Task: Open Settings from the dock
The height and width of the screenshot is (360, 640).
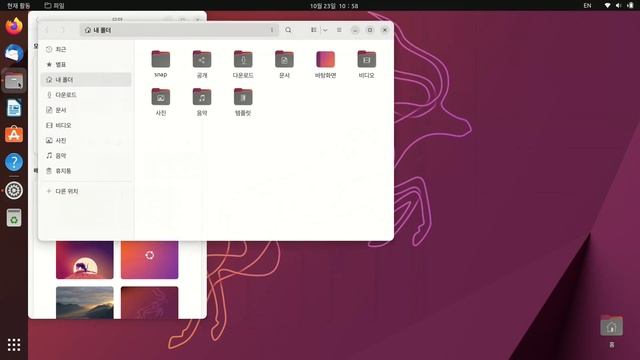Action: (14, 190)
